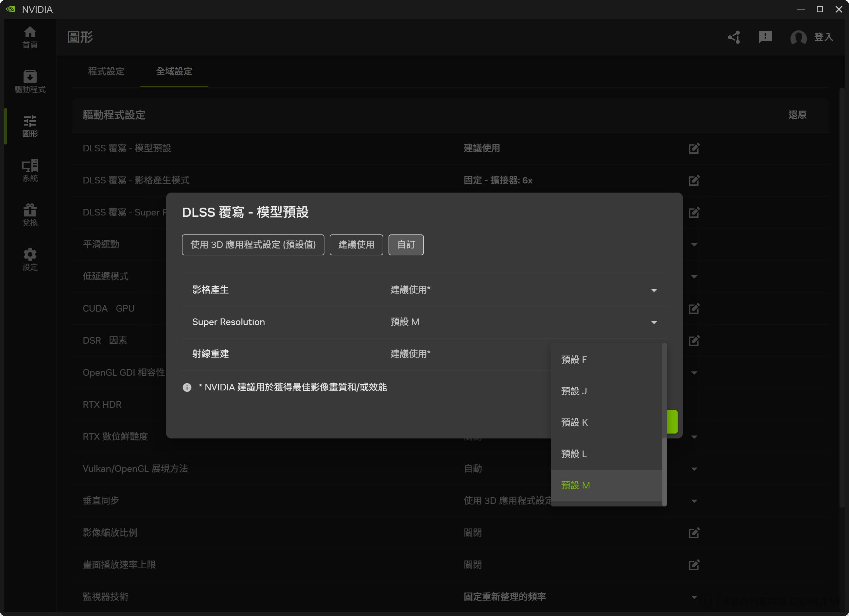Image resolution: width=849 pixels, height=616 pixels.
Task: Open the Super Resolution preset dropdown
Action: (654, 322)
